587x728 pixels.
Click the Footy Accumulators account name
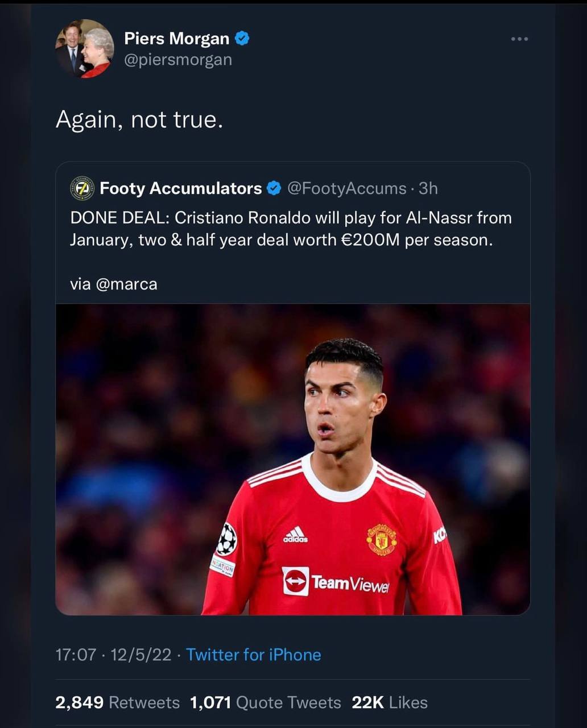180,188
